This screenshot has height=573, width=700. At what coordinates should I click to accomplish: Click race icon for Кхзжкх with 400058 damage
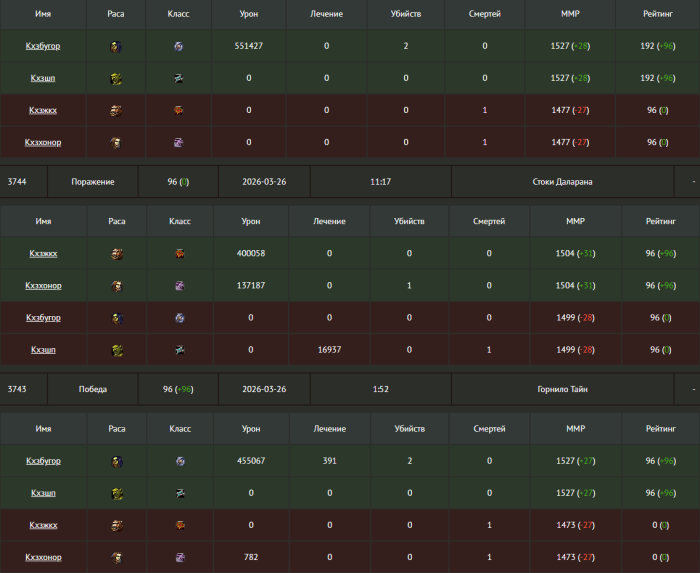click(x=117, y=254)
